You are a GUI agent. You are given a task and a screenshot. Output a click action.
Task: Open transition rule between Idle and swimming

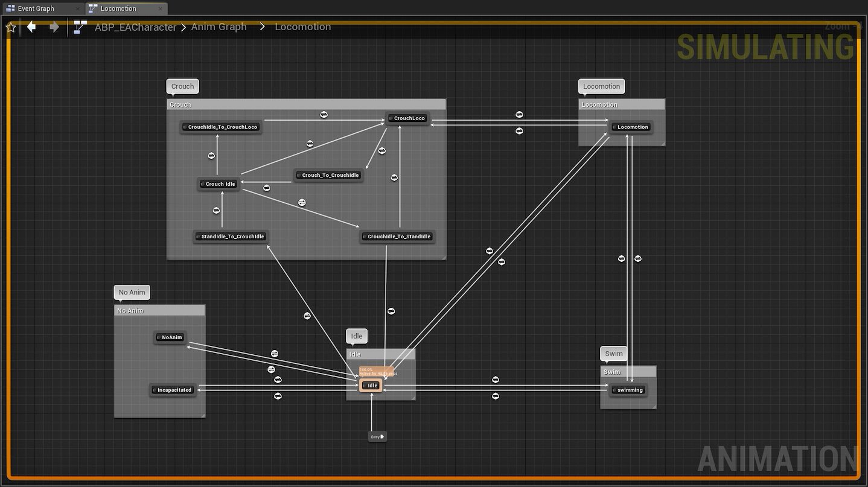point(496,380)
